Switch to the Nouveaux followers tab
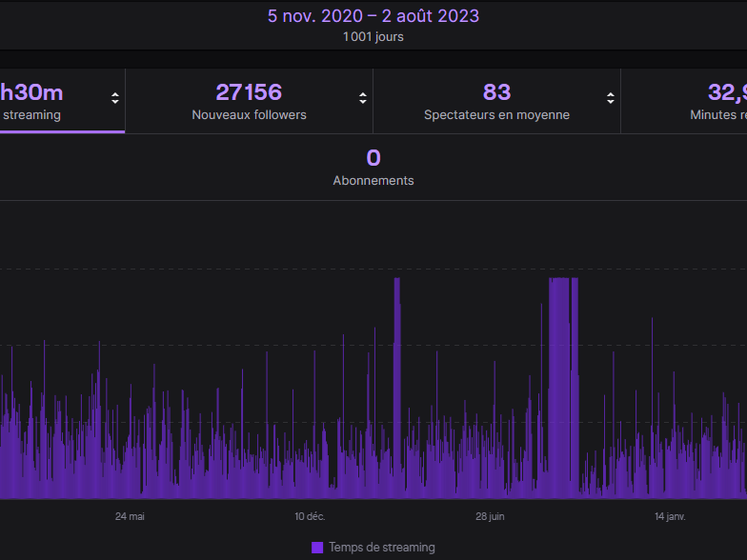 [x=249, y=101]
